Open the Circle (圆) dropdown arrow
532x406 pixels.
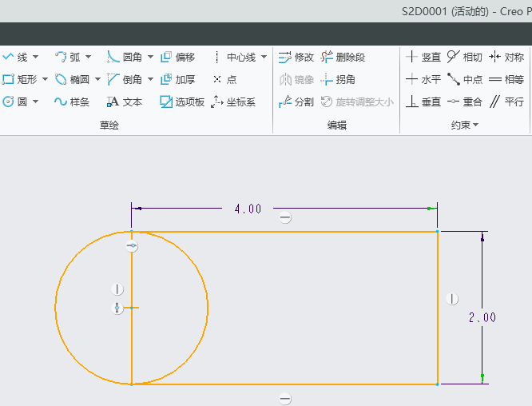(x=35, y=101)
